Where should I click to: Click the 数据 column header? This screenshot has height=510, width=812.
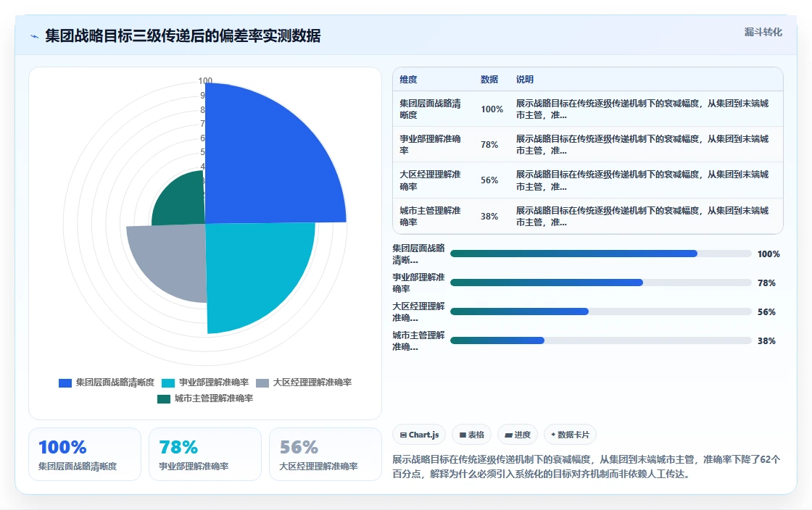(489, 79)
